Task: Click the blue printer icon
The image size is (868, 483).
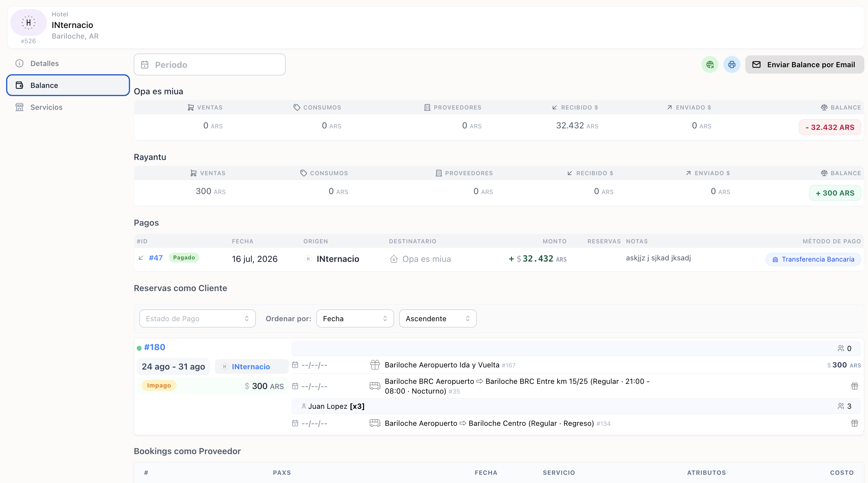Action: click(732, 64)
